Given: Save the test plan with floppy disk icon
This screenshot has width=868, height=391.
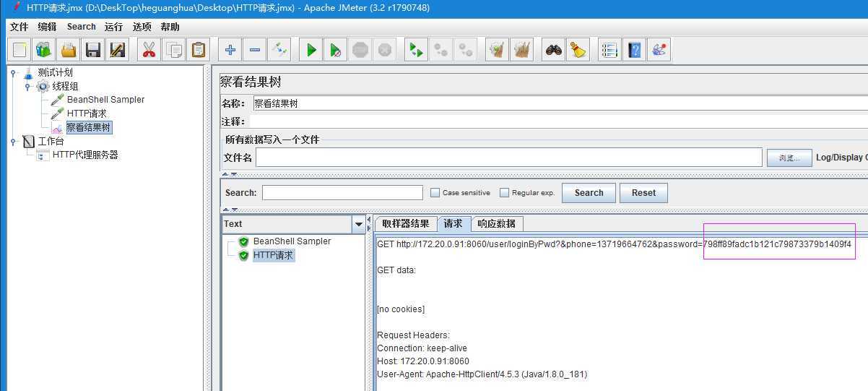Looking at the screenshot, I should tap(93, 50).
